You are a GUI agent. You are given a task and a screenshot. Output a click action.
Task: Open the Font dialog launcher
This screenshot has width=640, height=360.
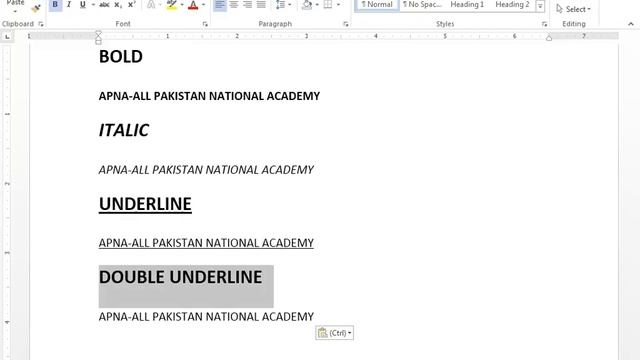pos(205,24)
